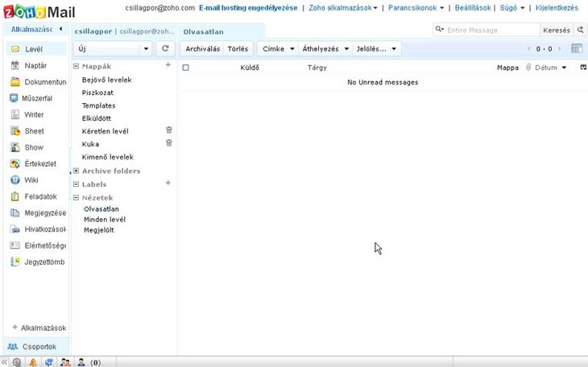
Task: Launch the Sheet app from sidebar
Action: [14, 131]
